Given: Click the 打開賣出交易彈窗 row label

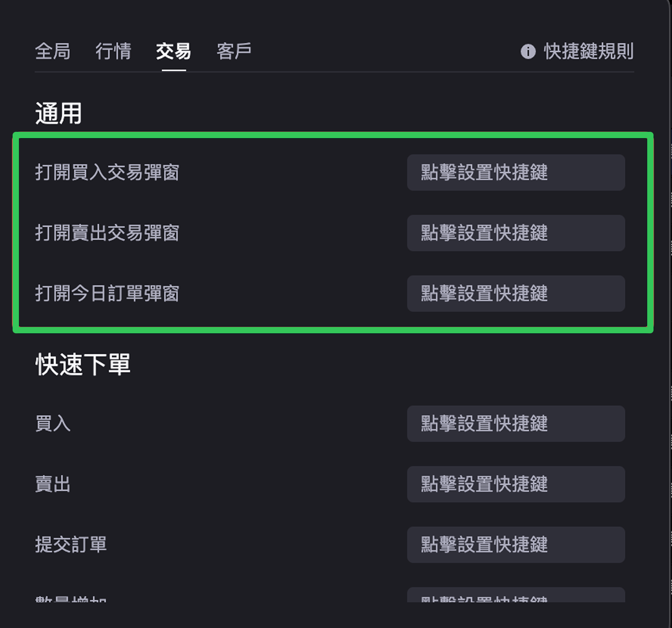Looking at the screenshot, I should tap(107, 233).
